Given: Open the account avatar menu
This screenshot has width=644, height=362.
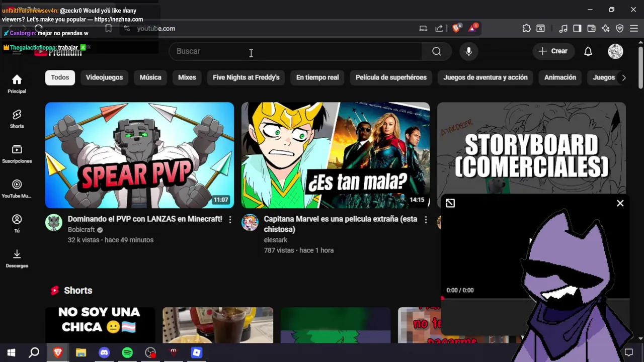Looking at the screenshot, I should click(615, 51).
